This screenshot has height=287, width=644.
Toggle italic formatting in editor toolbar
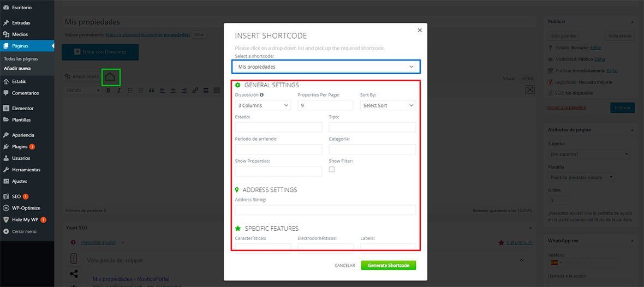(x=118, y=91)
